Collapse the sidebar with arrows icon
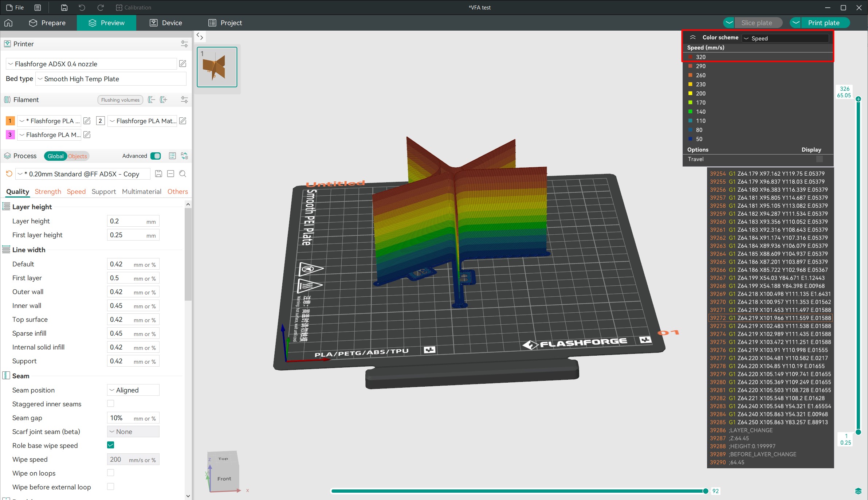This screenshot has width=868, height=500. coord(200,36)
